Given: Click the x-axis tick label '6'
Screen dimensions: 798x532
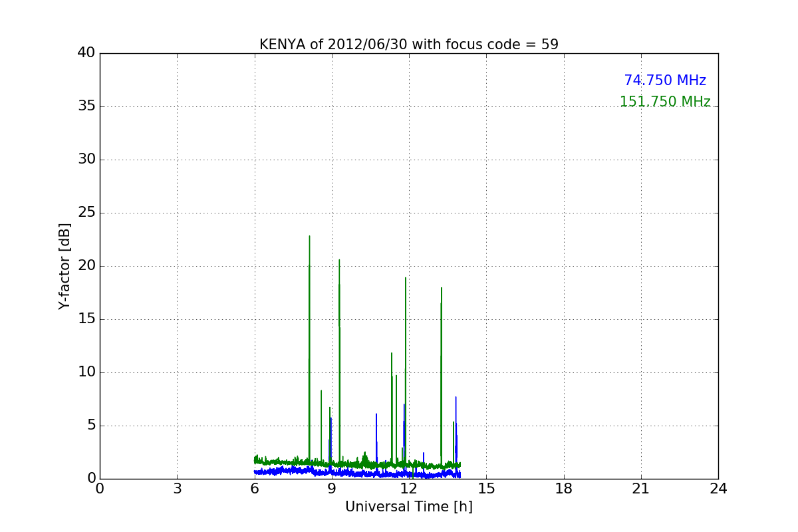Looking at the screenshot, I should point(255,489).
